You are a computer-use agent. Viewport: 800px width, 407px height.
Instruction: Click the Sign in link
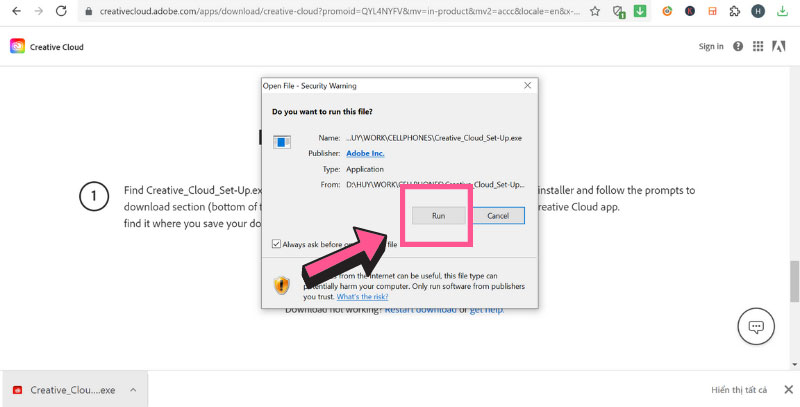pyautogui.click(x=711, y=46)
